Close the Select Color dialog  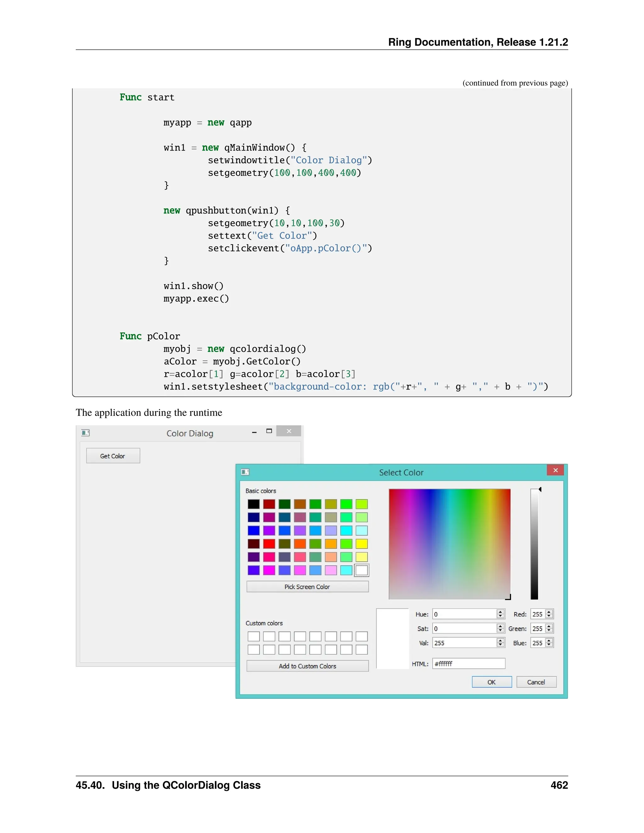tap(555, 470)
